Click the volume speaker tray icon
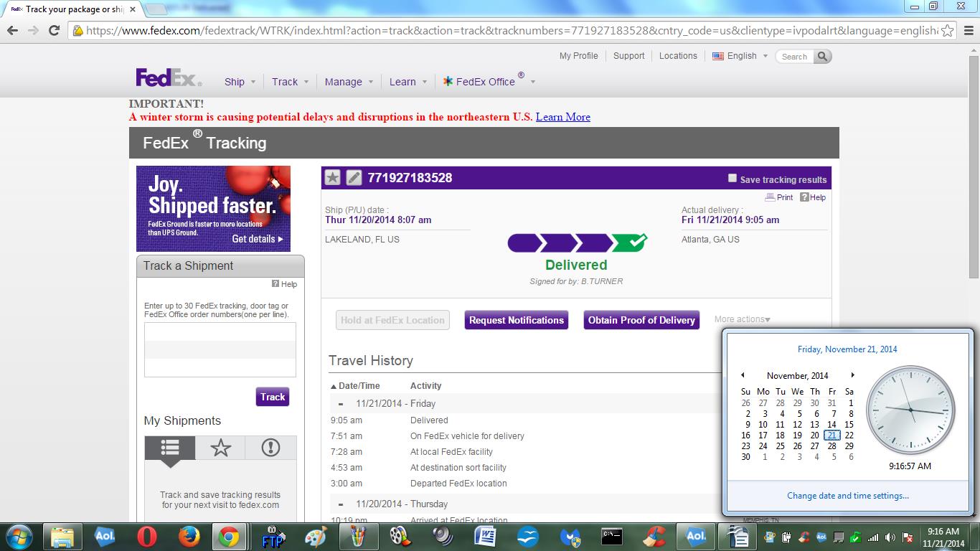This screenshot has height=551, width=980. click(890, 537)
